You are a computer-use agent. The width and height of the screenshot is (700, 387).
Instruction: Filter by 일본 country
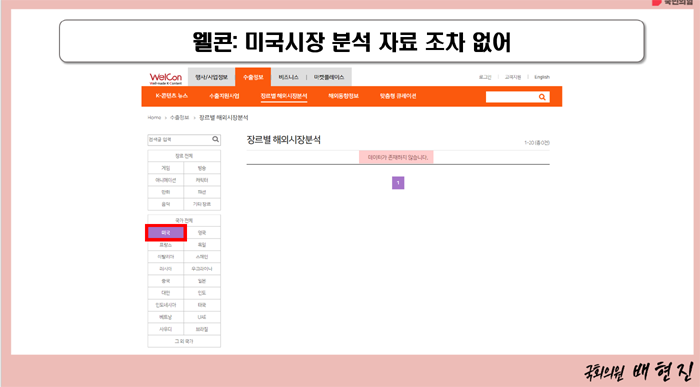202,281
